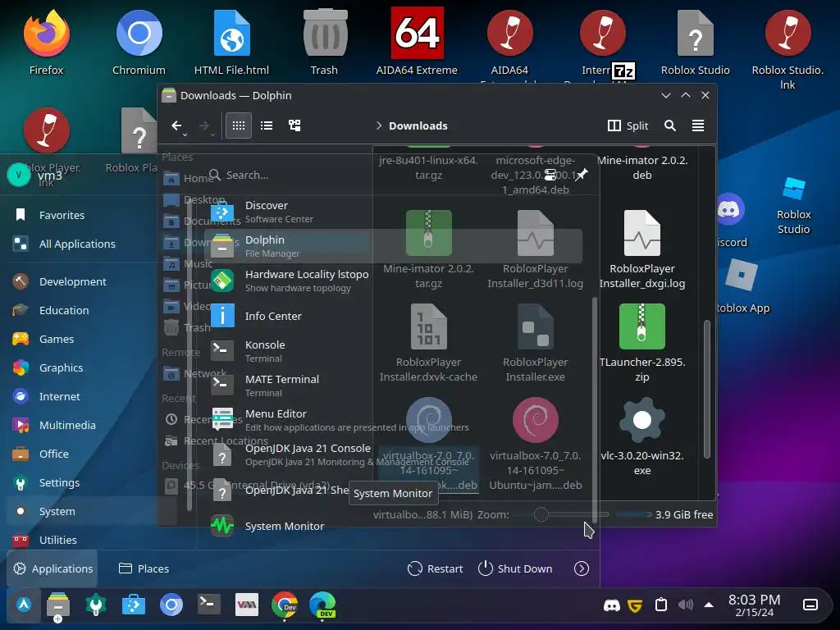Screen dimensions: 840x630
Task: Open Chromium desktop shortcut
Action: (x=139, y=43)
